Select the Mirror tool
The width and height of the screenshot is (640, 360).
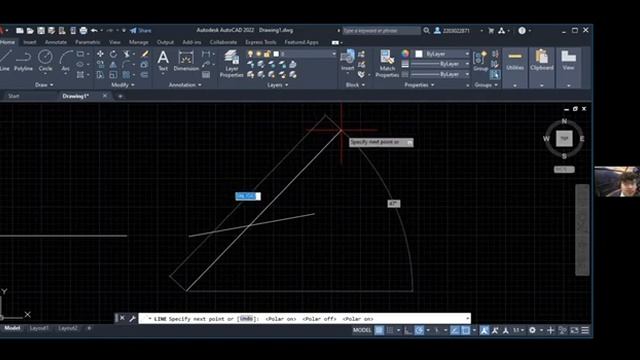113,64
